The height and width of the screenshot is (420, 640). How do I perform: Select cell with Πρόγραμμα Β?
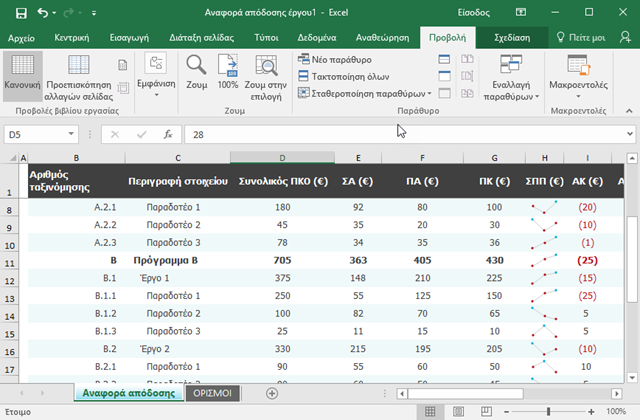(178, 260)
